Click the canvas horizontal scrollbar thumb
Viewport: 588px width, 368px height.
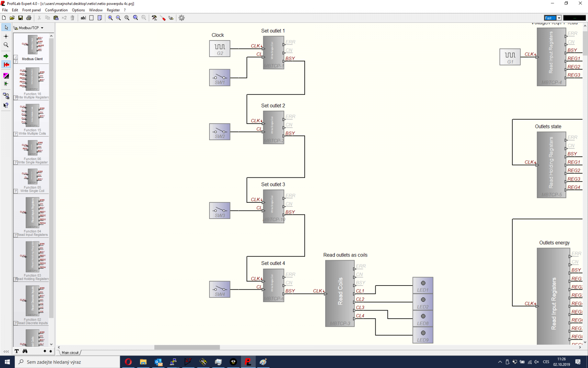coord(187,347)
